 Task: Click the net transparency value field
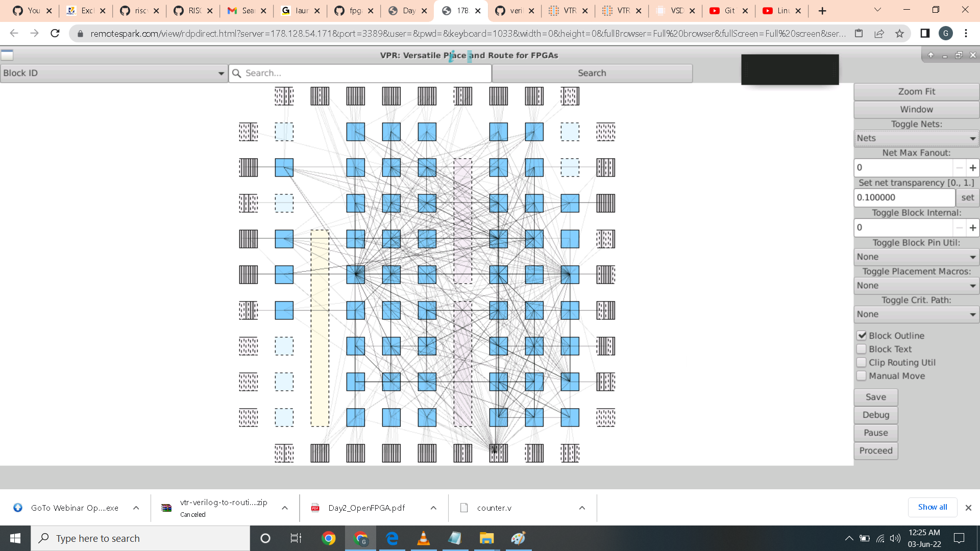pos(904,197)
